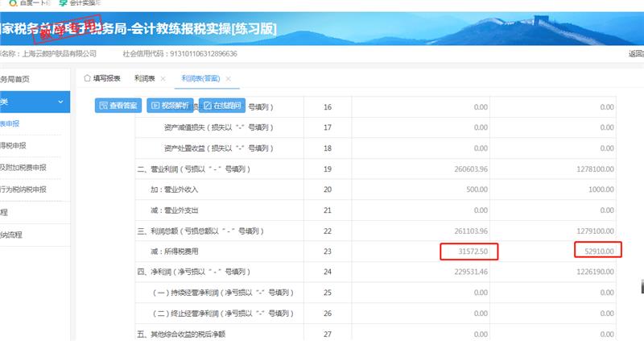Switch to the 利润表 tab
The width and height of the screenshot is (644, 341).
145,78
